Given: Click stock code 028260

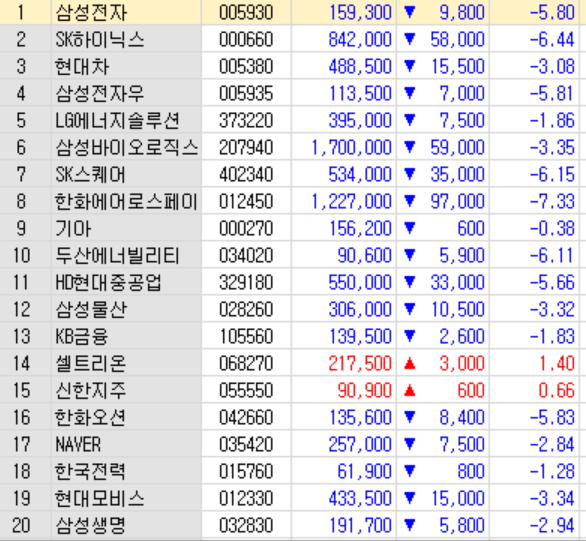Looking at the screenshot, I should [x=246, y=309].
